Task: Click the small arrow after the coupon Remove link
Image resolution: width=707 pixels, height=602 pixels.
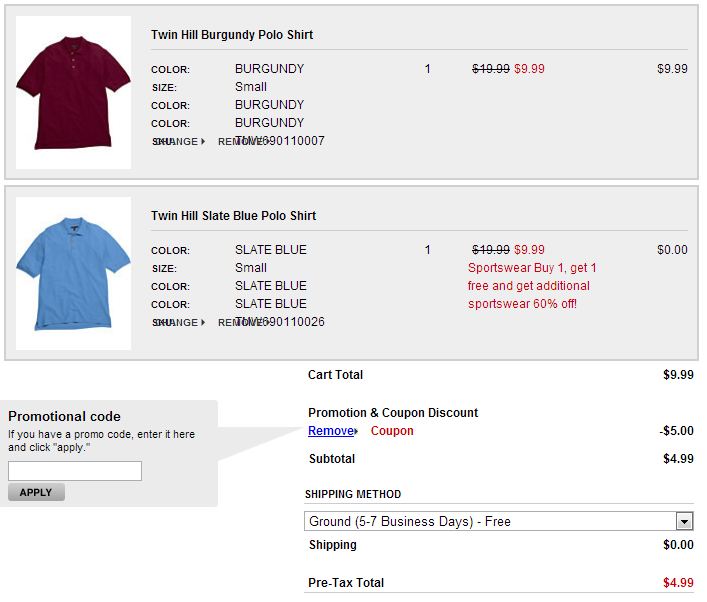Action: 356,432
